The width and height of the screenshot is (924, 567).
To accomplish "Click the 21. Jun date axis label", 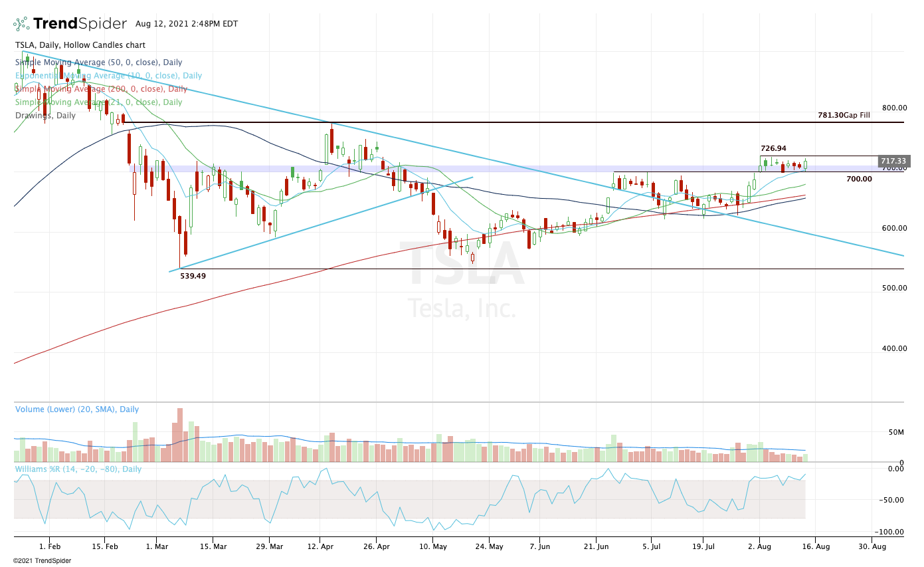I will click(596, 547).
